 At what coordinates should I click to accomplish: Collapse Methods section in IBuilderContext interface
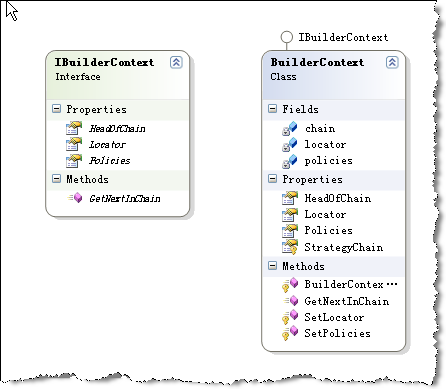click(56, 179)
